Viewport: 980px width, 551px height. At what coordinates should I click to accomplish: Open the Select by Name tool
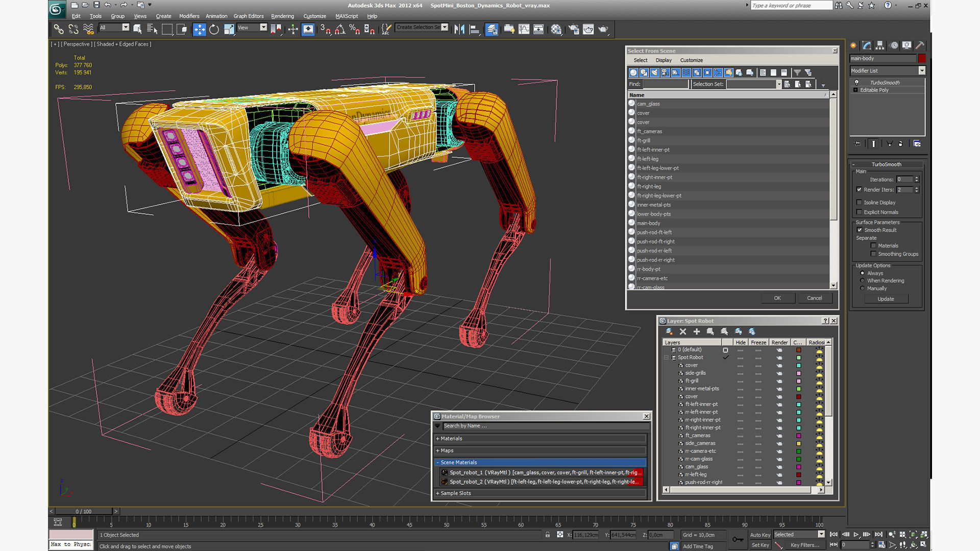[x=152, y=29]
